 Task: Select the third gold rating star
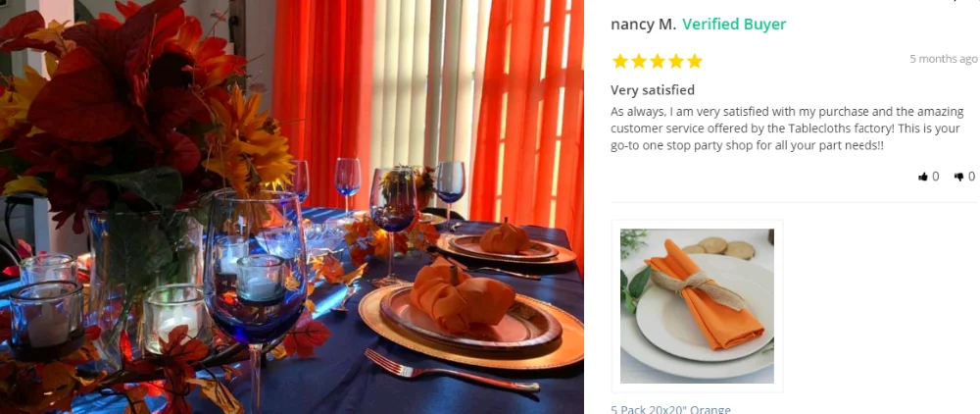pos(658,61)
